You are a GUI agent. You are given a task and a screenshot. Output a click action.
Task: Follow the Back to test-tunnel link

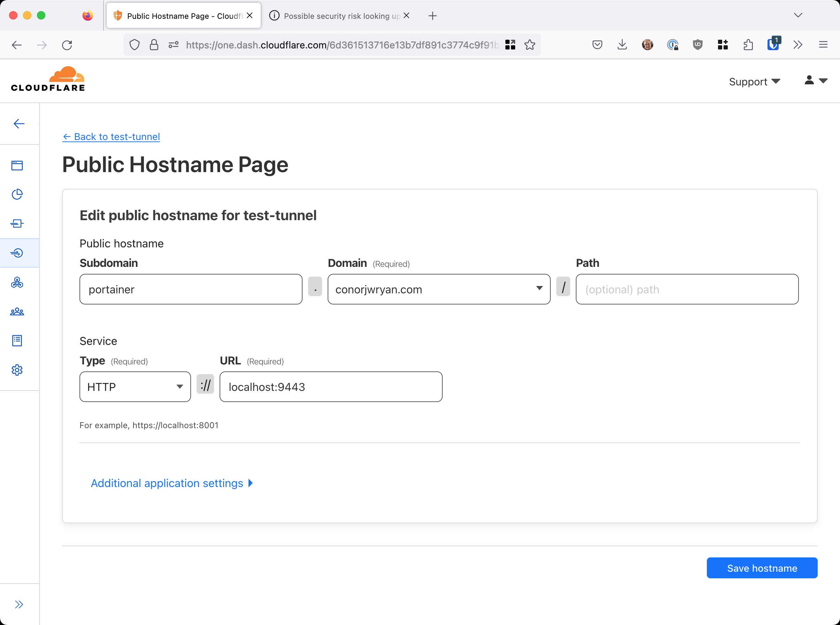[x=111, y=137]
